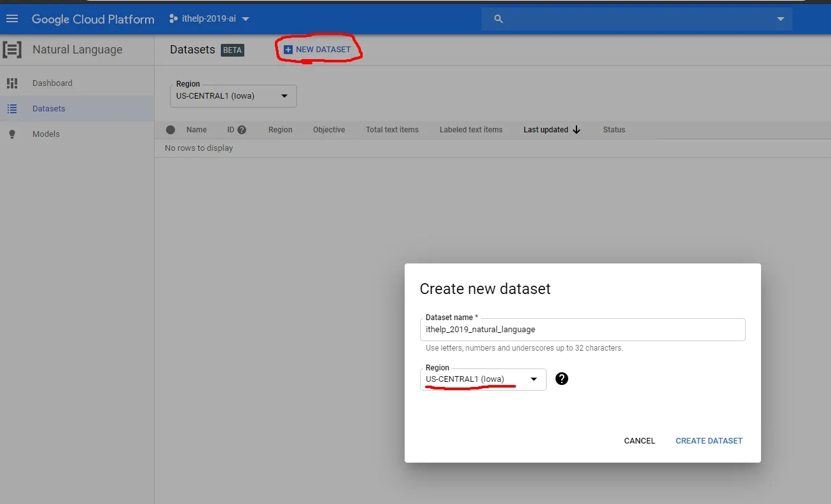This screenshot has height=504, width=831.
Task: Click the ID column help icon
Action: [242, 130]
